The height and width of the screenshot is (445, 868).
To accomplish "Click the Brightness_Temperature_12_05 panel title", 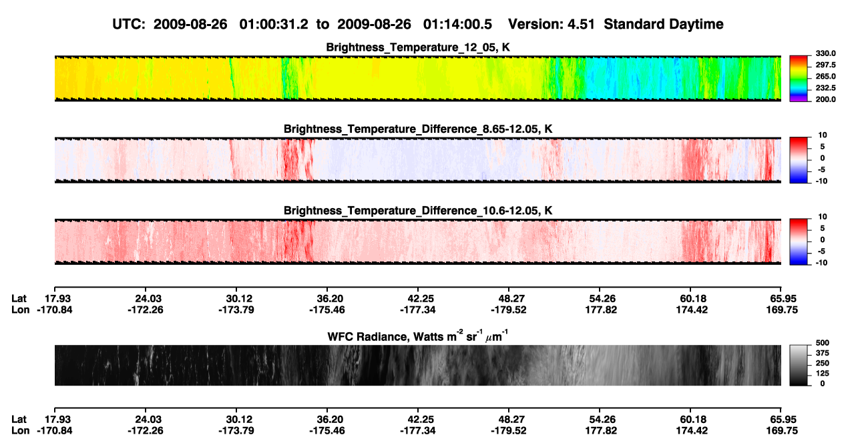I will click(x=418, y=47).
